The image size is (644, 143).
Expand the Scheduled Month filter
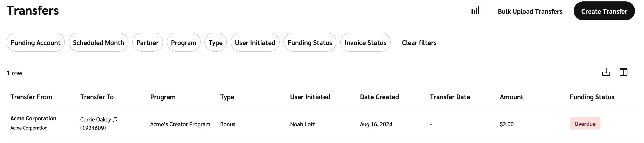point(98,43)
